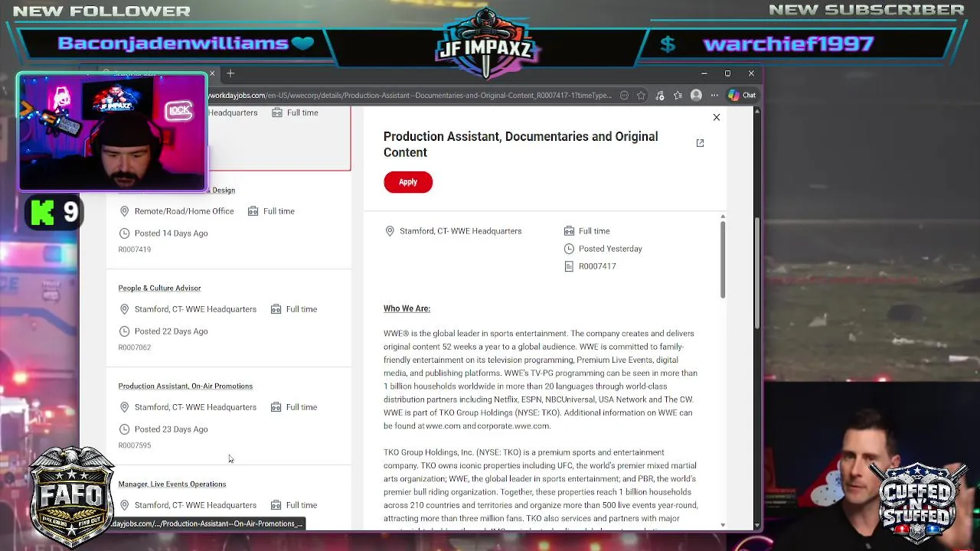Screen dimensions: 980x551
Task: Open job posting in new window icon
Action: 700,143
